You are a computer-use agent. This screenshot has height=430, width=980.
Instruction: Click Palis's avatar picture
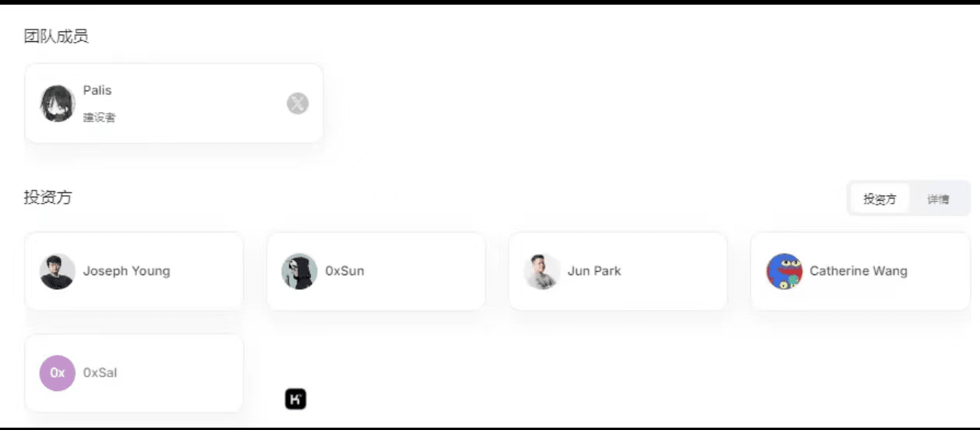click(58, 103)
